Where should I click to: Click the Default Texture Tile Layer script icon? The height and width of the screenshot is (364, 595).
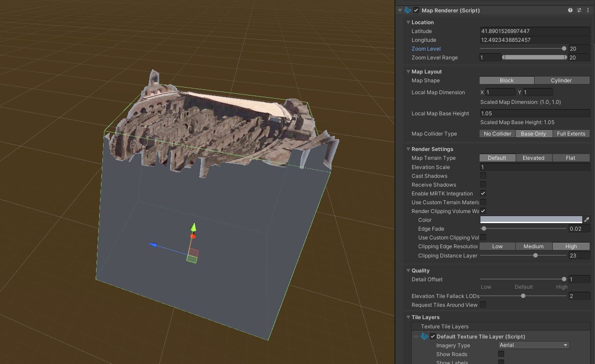424,336
